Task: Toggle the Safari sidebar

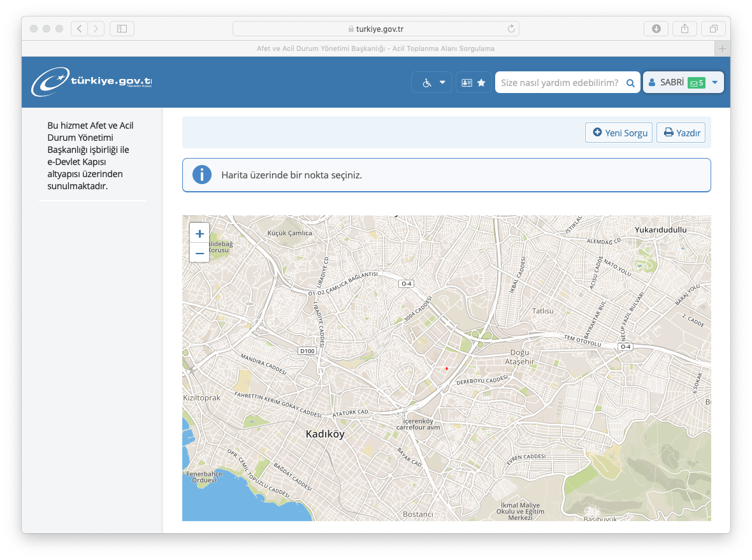Action: point(122,29)
